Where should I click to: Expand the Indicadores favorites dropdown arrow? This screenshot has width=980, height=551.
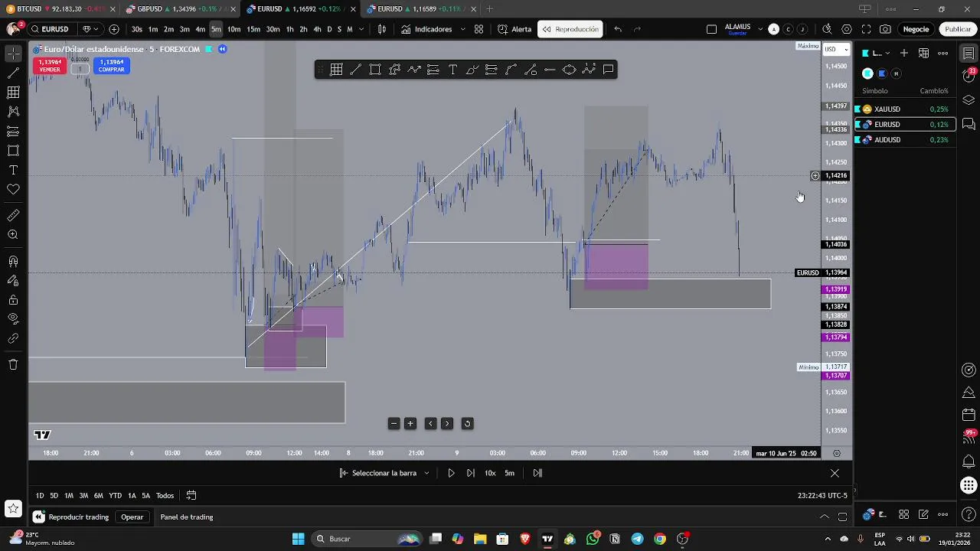click(462, 29)
